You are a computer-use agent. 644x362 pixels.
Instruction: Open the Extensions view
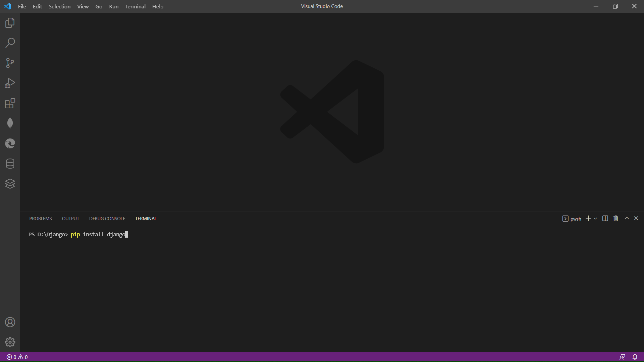click(10, 103)
